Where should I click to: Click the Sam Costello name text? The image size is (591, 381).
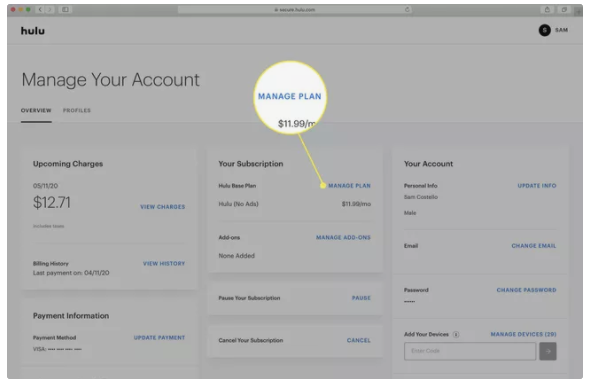click(x=421, y=197)
